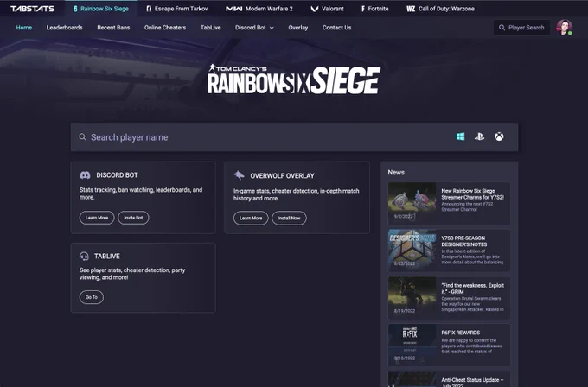
Task: Click the magnifier icon in player name search
Action: [x=82, y=137]
